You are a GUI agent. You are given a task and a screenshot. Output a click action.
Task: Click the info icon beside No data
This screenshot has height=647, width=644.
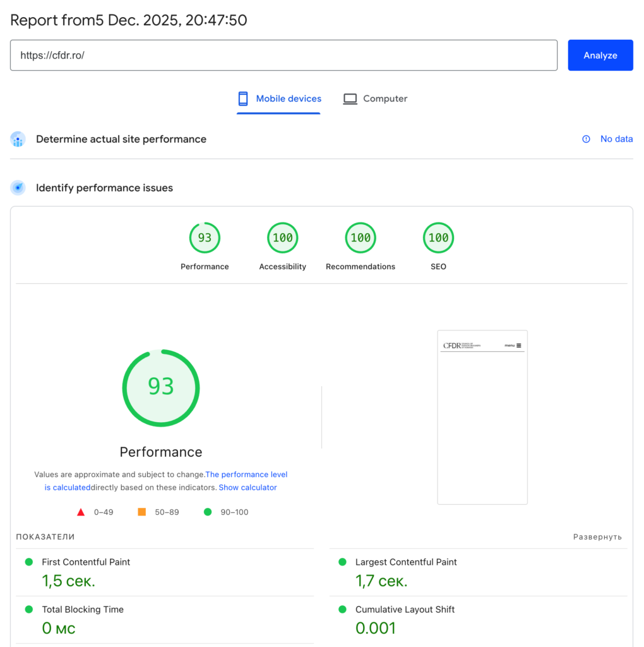click(586, 139)
